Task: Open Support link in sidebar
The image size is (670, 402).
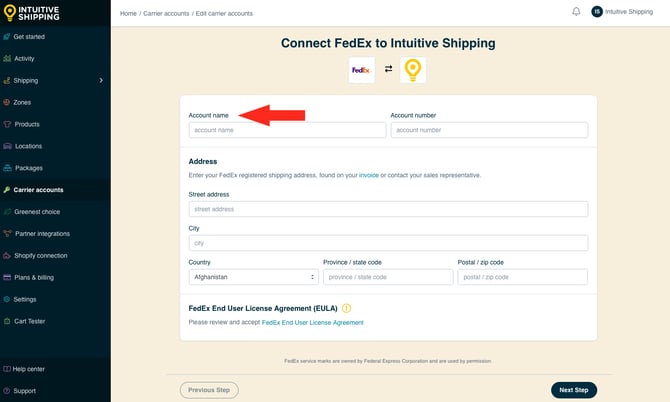Action: (x=55, y=391)
